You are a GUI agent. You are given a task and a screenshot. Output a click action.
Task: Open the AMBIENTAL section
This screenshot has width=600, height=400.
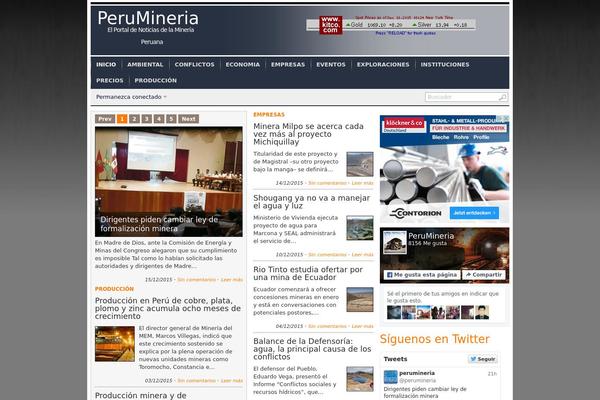(145, 65)
